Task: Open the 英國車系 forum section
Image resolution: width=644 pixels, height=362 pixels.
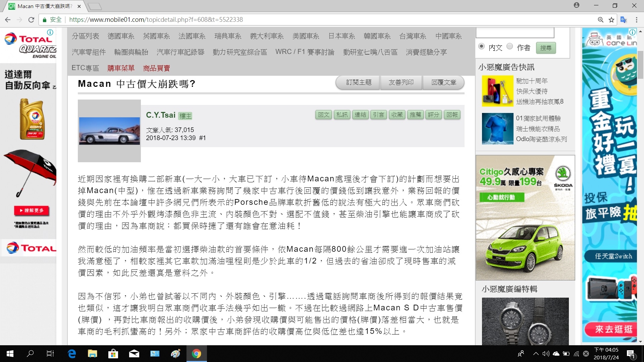Action: [156, 36]
